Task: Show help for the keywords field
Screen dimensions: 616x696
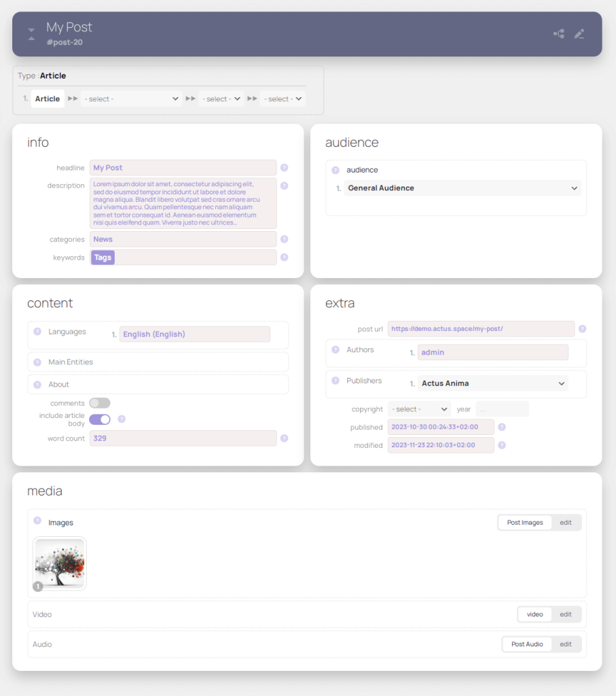Action: [x=285, y=258]
